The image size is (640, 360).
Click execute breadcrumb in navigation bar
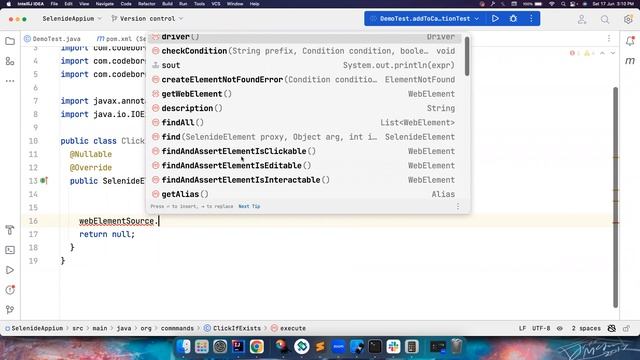click(288, 328)
